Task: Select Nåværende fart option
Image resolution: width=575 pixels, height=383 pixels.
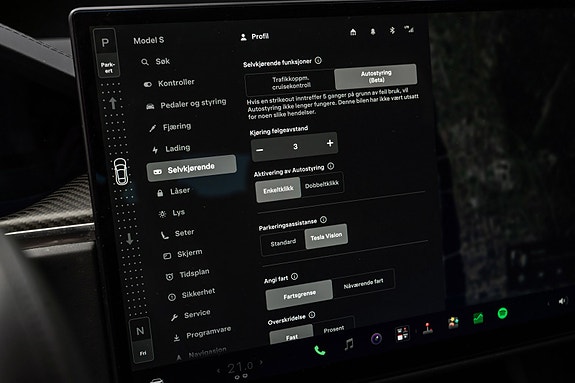Action: coord(363,283)
